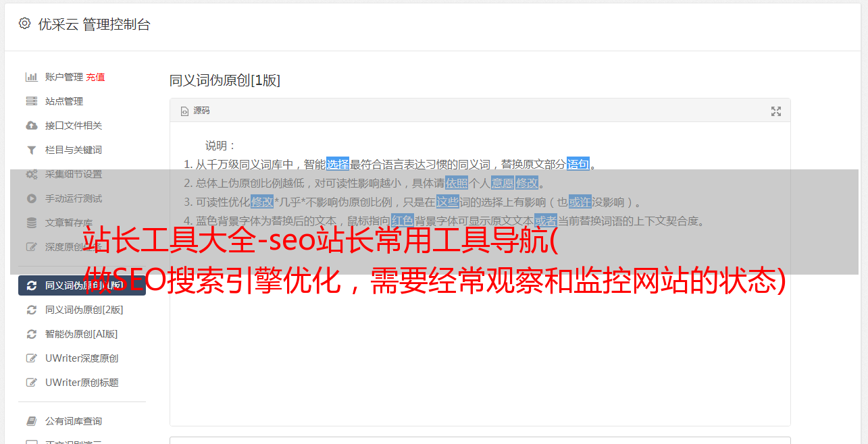
Task: Select the 站点管理 server icon
Action: pos(31,101)
